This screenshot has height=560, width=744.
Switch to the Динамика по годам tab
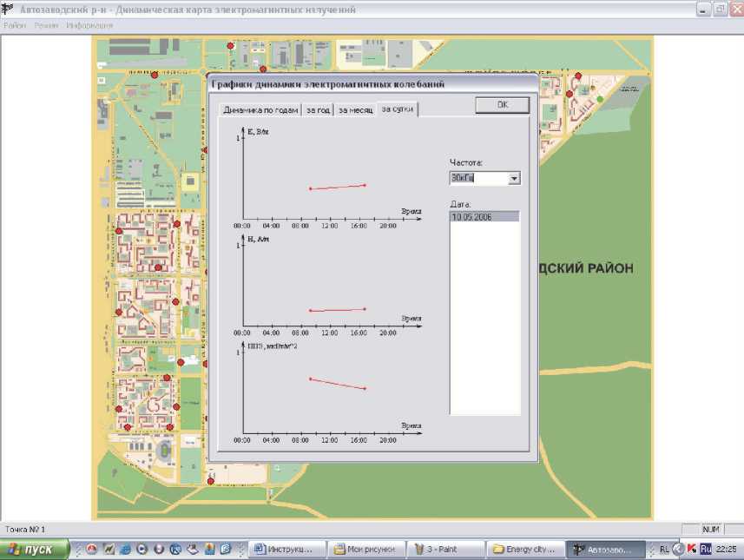point(260,110)
